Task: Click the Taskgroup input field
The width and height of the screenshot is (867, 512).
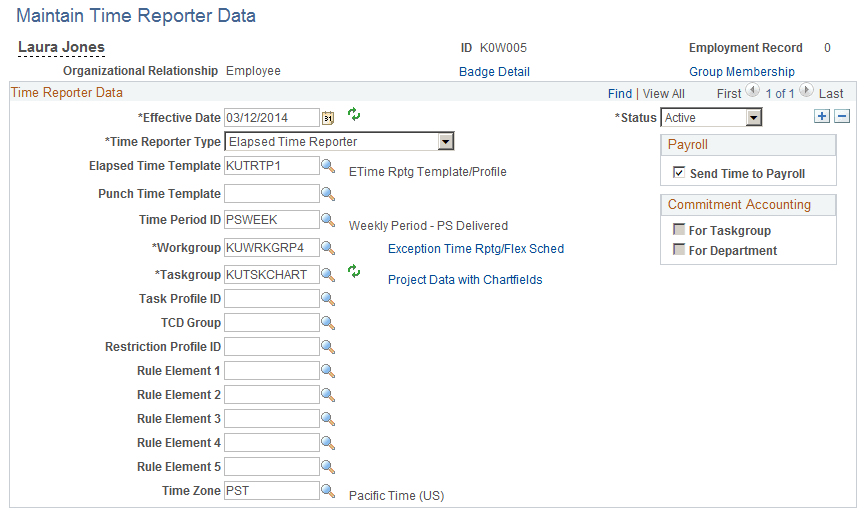Action: pyautogui.click(x=271, y=275)
